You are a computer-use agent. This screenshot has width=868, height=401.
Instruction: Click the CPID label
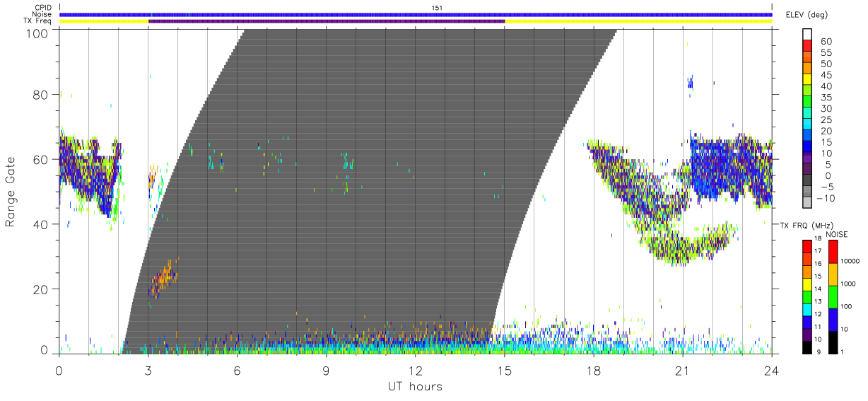[x=43, y=8]
